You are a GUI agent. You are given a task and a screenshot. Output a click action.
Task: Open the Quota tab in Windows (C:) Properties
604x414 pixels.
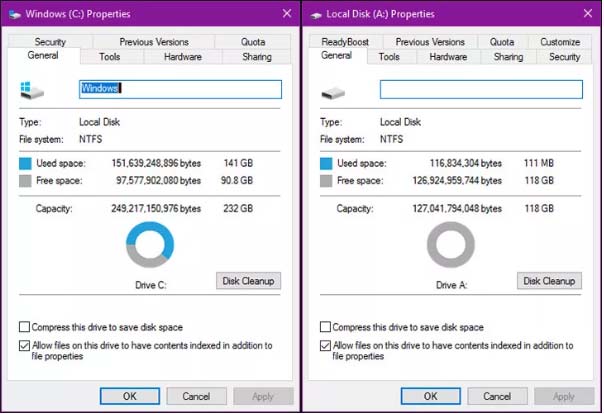click(x=253, y=42)
